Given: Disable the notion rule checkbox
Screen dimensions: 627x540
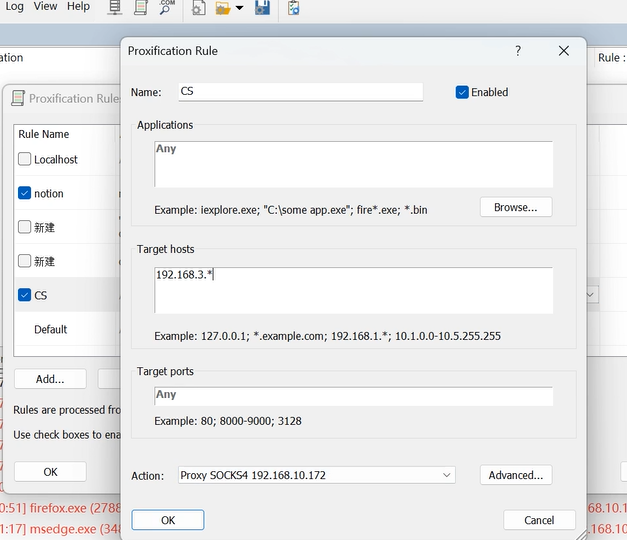Looking at the screenshot, I should point(25,193).
